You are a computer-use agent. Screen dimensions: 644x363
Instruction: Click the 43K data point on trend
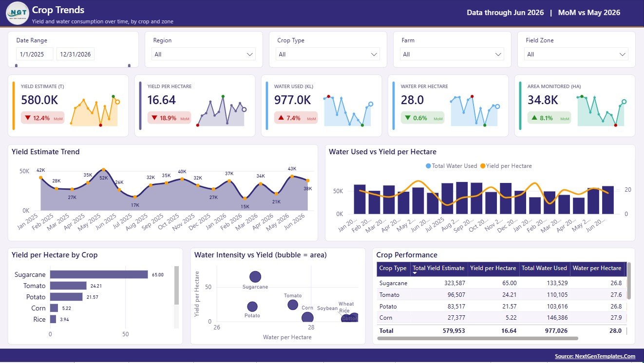[292, 176]
